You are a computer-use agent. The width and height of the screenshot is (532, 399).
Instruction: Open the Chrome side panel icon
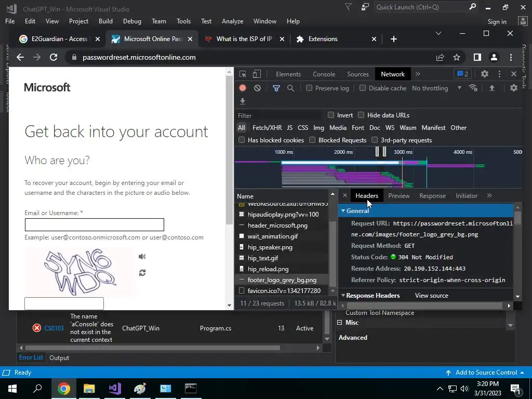click(477, 57)
